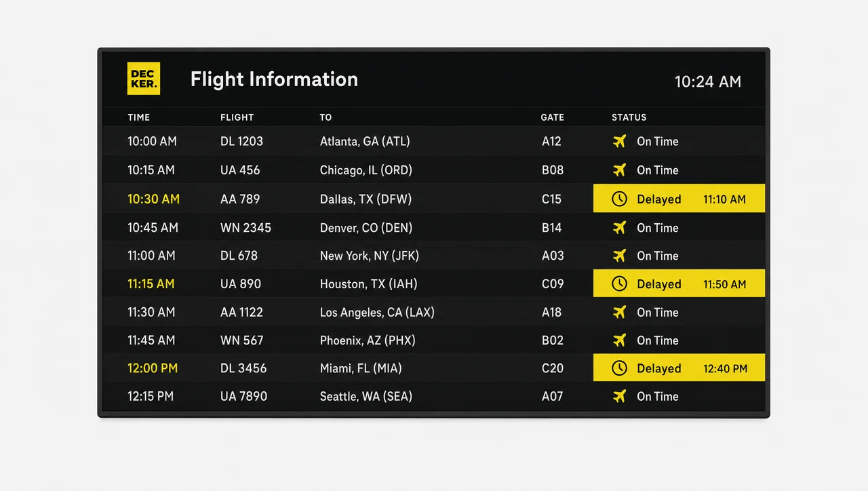Click destination Denver, CO (DEN)
The width and height of the screenshot is (868, 491).
pos(366,228)
